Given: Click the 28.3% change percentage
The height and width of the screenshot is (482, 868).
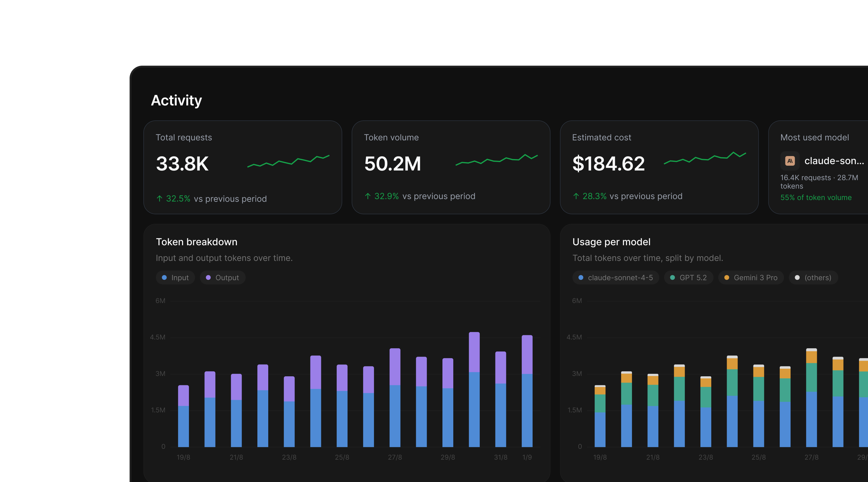Looking at the screenshot, I should (594, 196).
